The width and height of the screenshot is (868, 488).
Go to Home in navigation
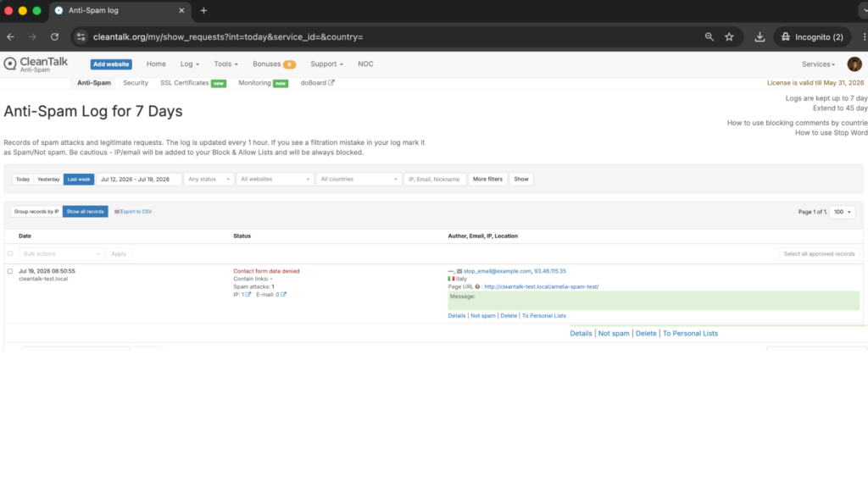156,64
